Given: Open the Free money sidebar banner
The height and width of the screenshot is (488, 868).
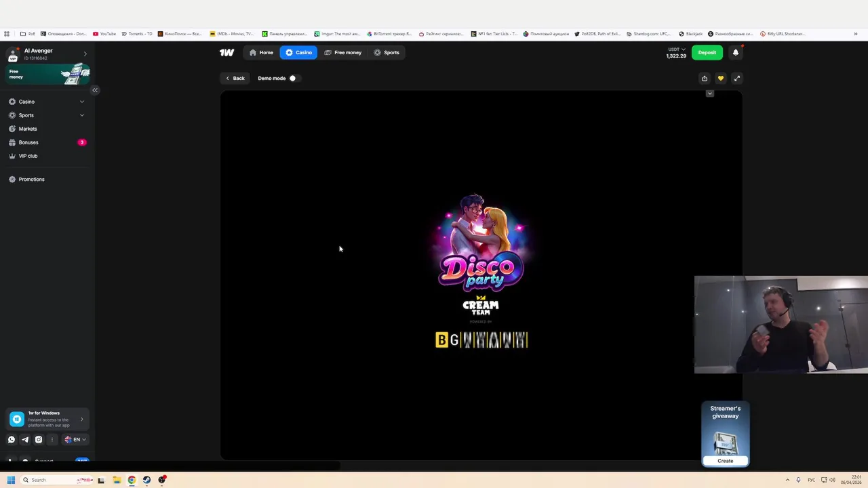Looking at the screenshot, I should click(x=47, y=74).
